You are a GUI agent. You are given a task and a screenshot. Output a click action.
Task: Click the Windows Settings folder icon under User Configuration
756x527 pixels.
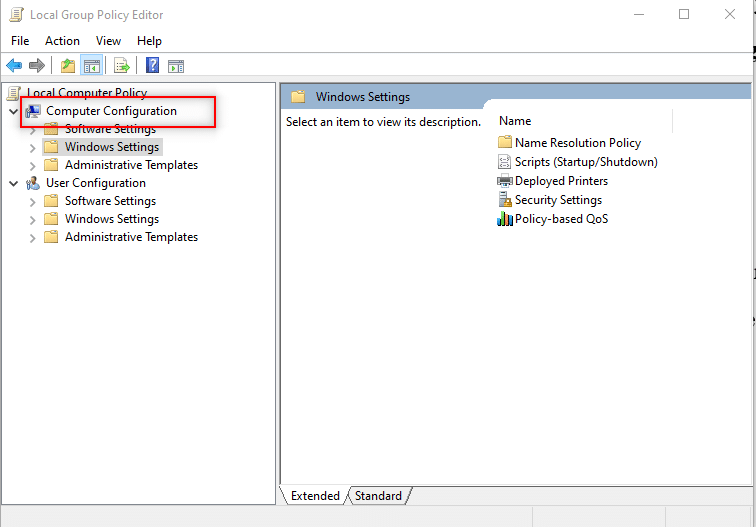51,219
